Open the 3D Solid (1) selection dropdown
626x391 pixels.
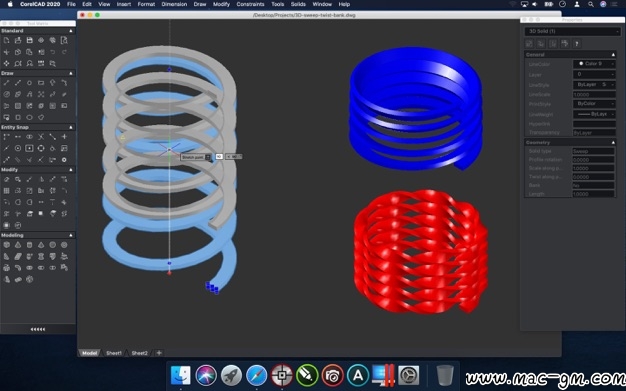(572, 31)
